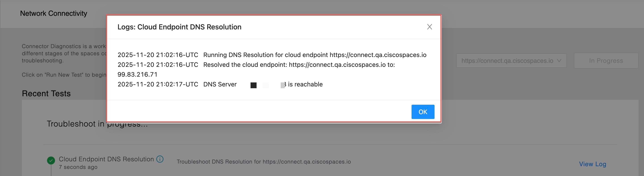Click the In Progress button
This screenshot has width=644, height=176.
(606, 61)
